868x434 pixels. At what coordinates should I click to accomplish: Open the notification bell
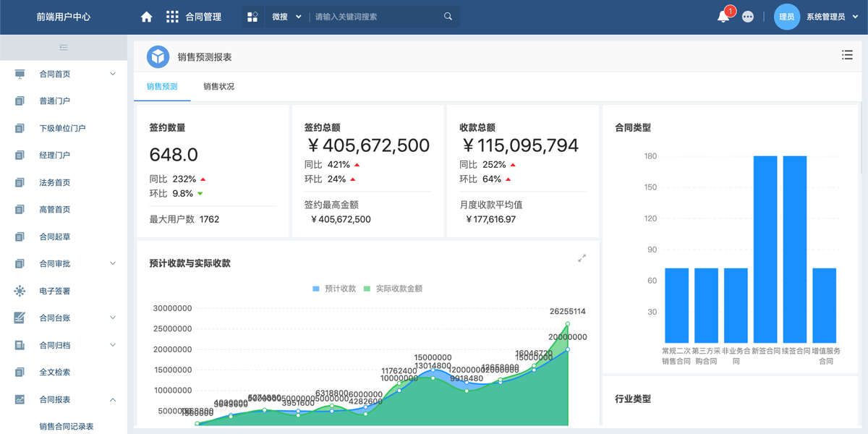pyautogui.click(x=723, y=17)
